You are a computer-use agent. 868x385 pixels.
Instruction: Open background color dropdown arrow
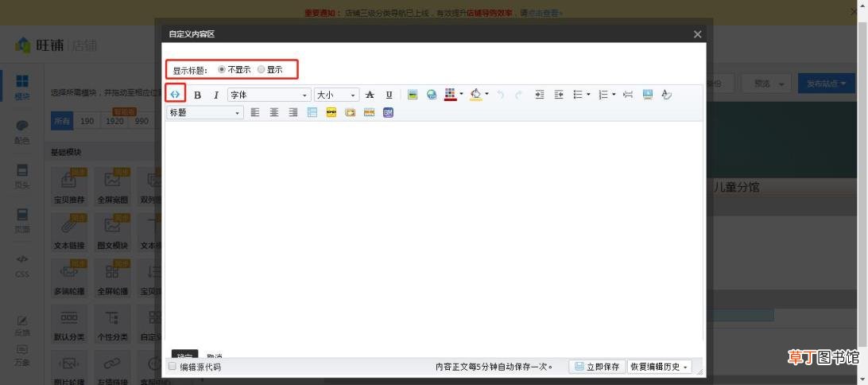(x=486, y=94)
